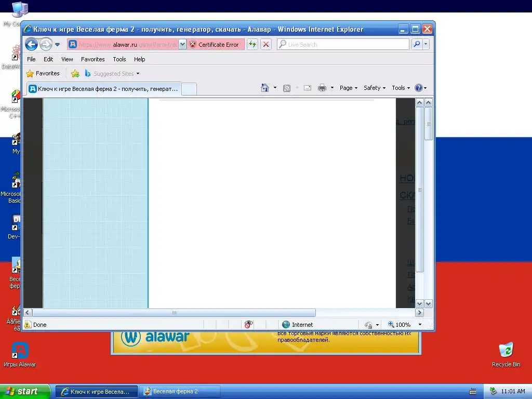Viewport: 532px width, 399px height.
Task: Click the keyboard icon in taskbar
Action: click(472, 392)
